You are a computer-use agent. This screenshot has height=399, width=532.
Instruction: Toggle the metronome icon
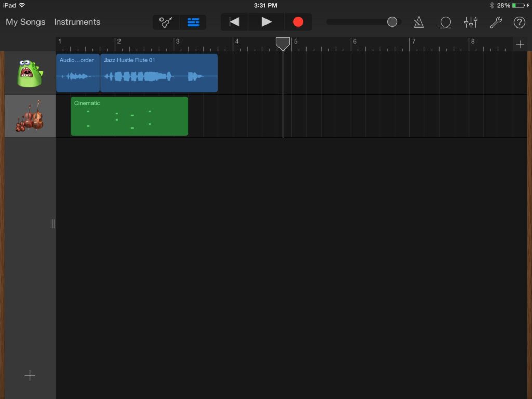[419, 22]
